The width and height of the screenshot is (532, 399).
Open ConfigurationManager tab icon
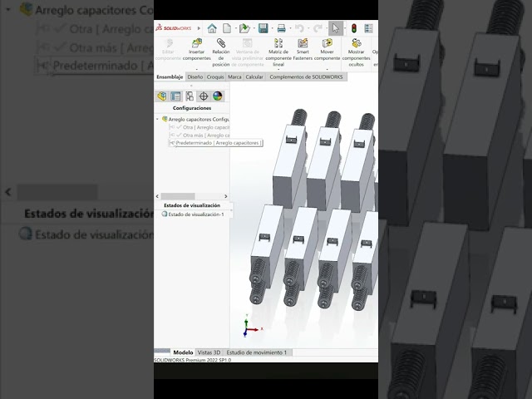(x=190, y=96)
